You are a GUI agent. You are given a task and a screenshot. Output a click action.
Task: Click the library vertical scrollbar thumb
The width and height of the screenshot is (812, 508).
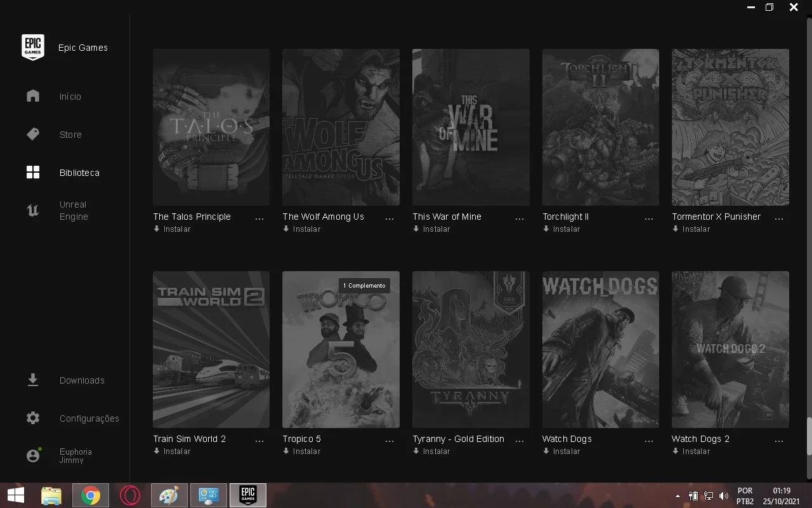tap(809, 436)
